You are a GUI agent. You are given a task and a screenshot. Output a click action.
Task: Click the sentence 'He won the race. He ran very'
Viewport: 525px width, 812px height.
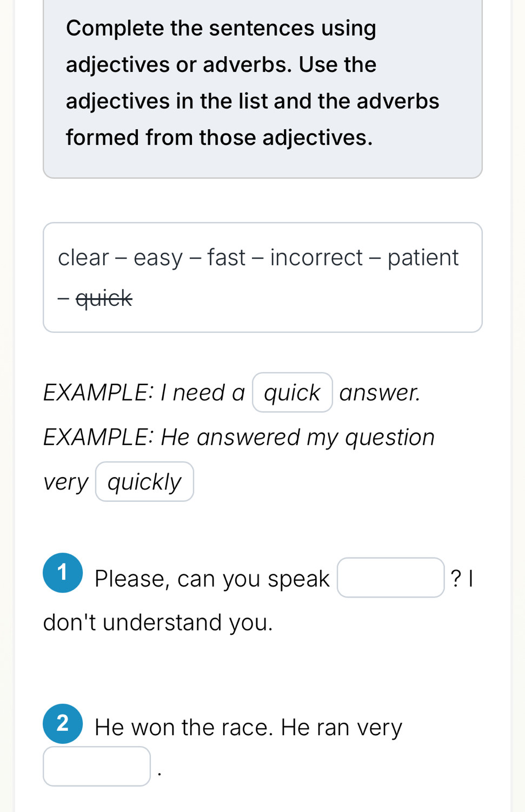[248, 727]
